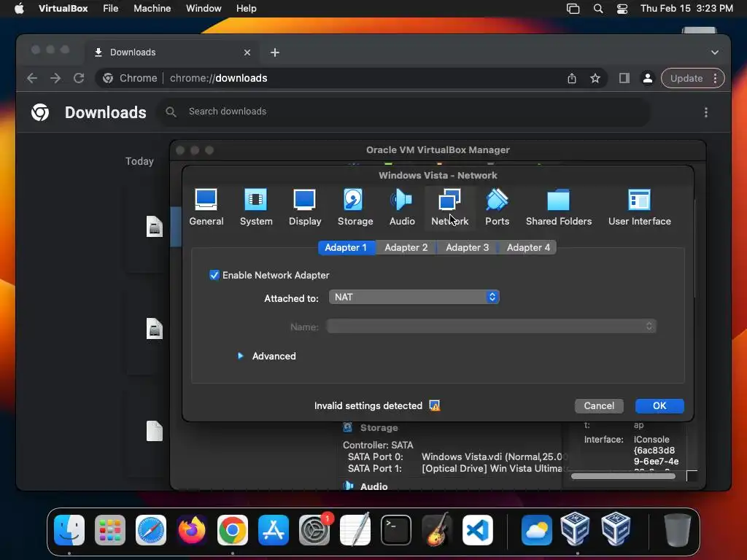Open the Network settings section
747x560 pixels.
[449, 208]
